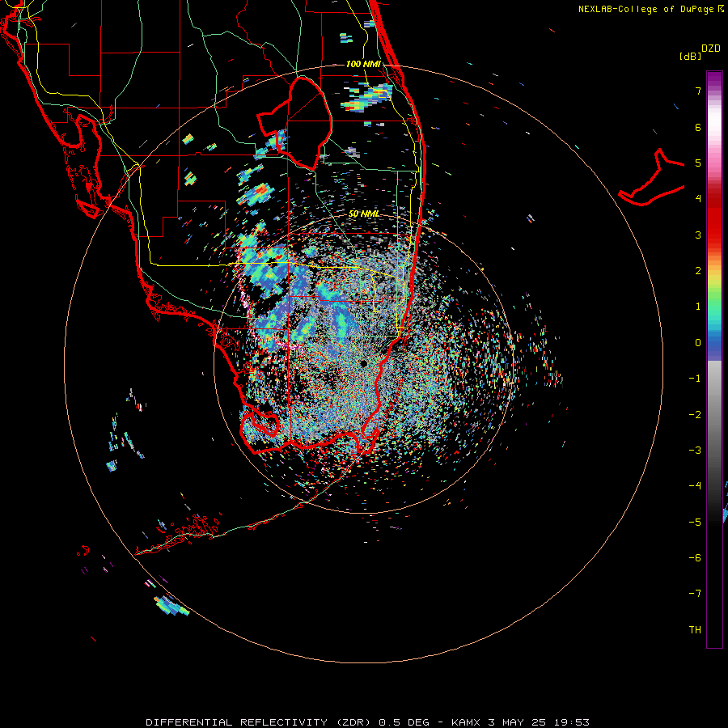The image size is (728, 728).
Task: Click the purple top end of color scale
Action: [714, 78]
